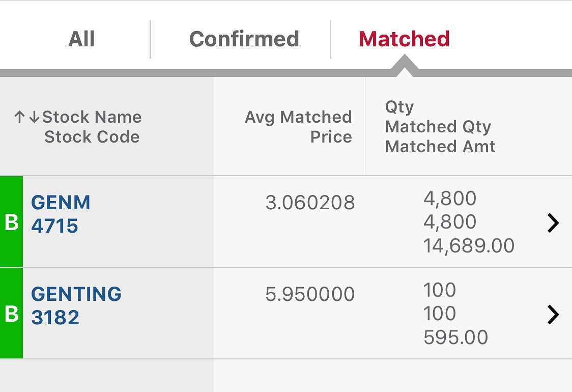Image resolution: width=572 pixels, height=392 pixels.
Task: Click the GENTING matched amount 595.00
Action: tap(455, 337)
